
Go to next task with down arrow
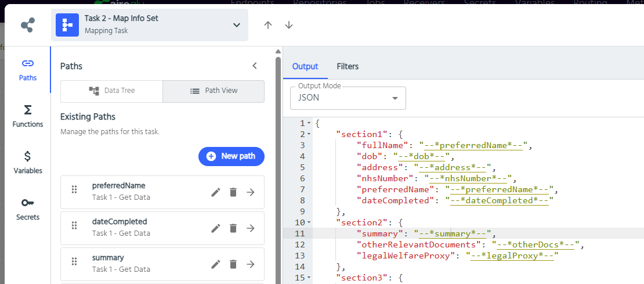click(x=289, y=25)
